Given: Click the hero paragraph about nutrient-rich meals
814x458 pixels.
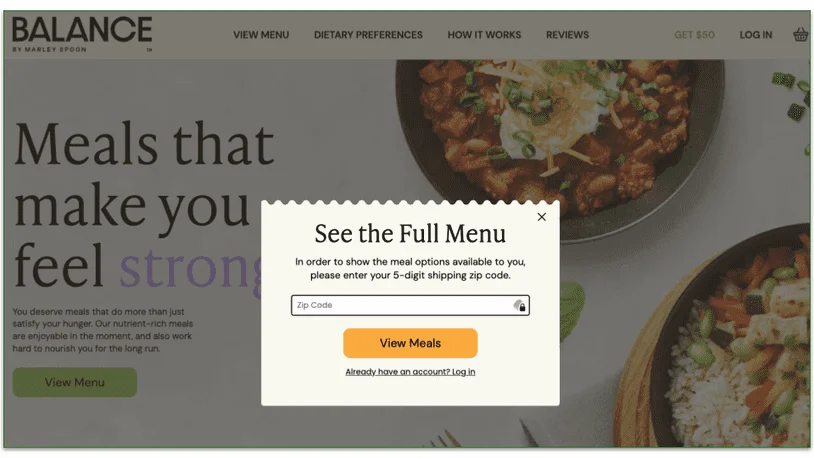Looking at the screenshot, I should 103,330.
